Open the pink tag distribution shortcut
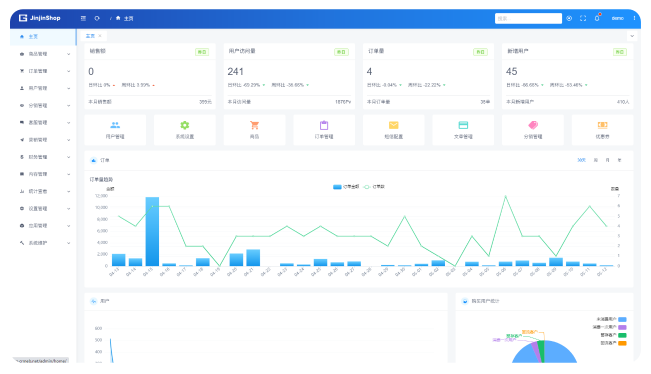The image size is (651, 374). (533, 130)
